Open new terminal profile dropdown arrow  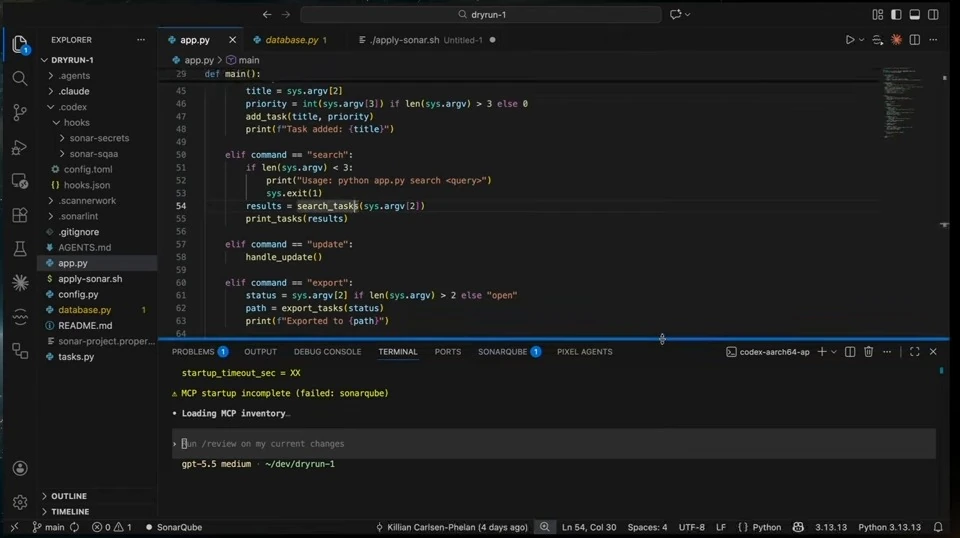coord(834,351)
